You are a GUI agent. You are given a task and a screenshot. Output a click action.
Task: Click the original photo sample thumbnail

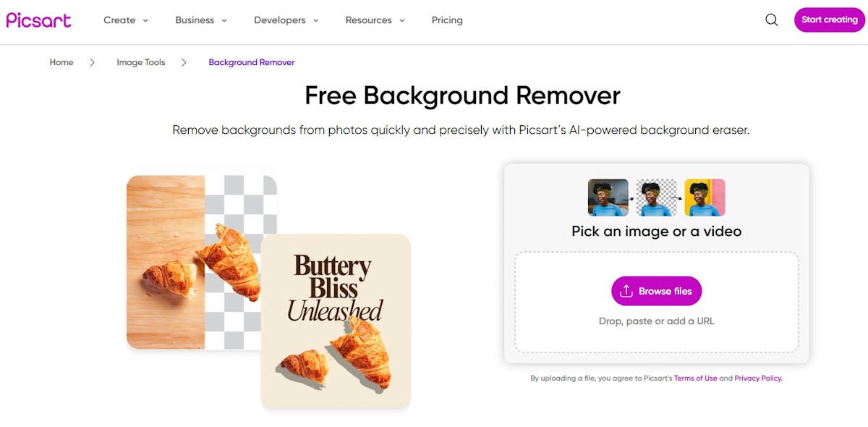click(608, 198)
